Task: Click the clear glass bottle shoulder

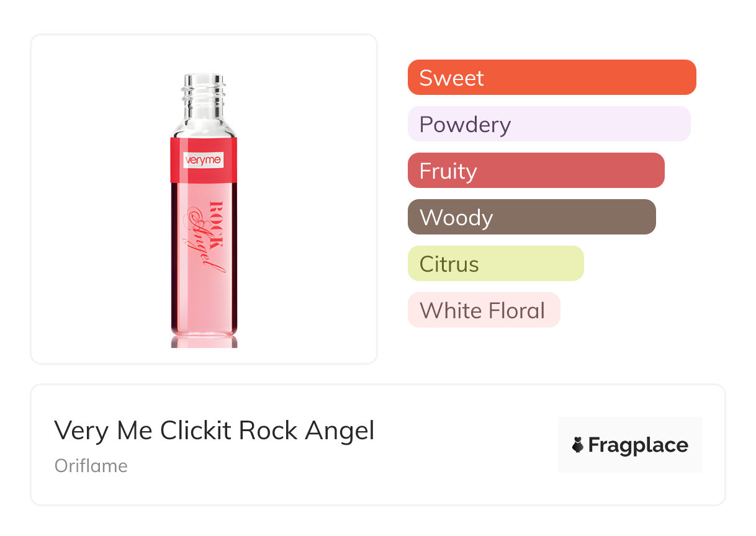Action: 204,125
